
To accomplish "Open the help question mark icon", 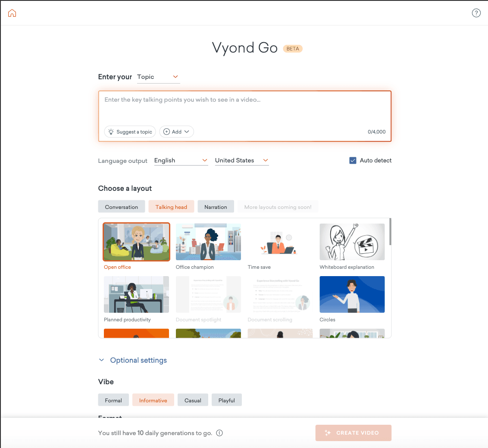I will (476, 13).
